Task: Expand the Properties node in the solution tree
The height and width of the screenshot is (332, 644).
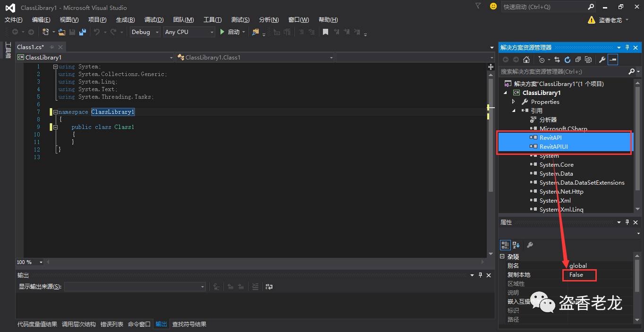Action: [514, 102]
